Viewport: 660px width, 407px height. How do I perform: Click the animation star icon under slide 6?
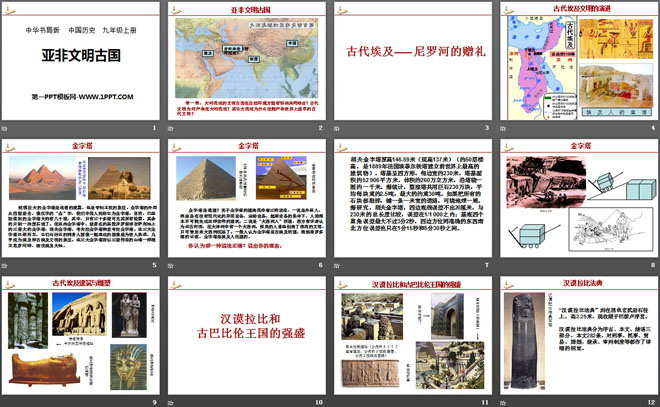click(x=171, y=265)
